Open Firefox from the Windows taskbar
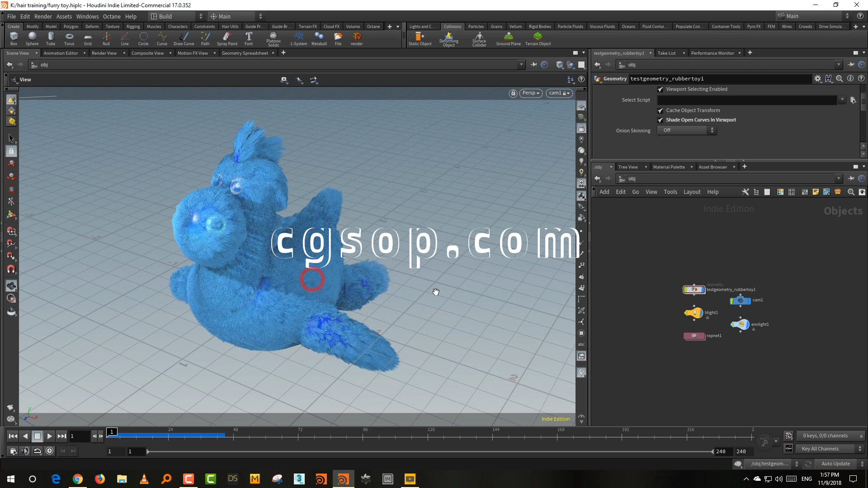The image size is (868, 488). point(99,479)
